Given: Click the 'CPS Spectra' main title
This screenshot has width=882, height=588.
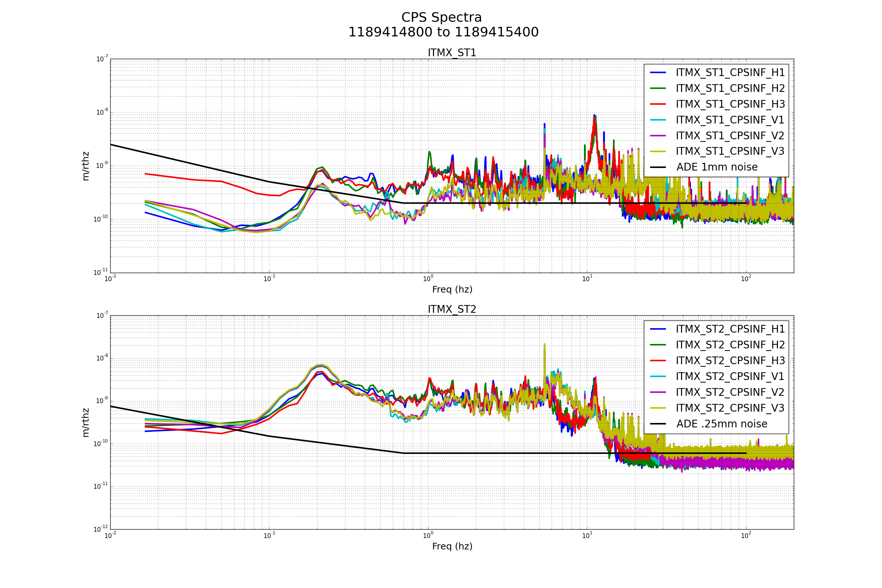Looking at the screenshot, I should click(x=441, y=18).
